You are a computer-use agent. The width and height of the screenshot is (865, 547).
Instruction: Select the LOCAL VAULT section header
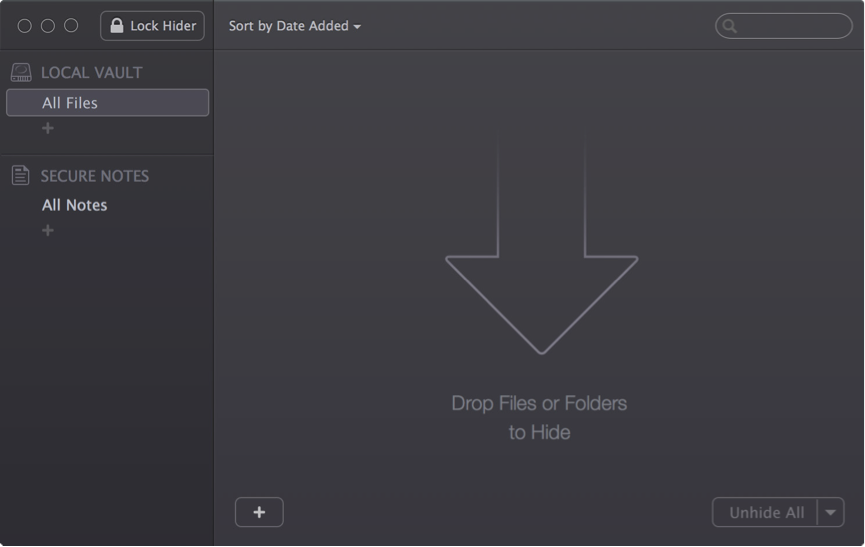click(92, 72)
